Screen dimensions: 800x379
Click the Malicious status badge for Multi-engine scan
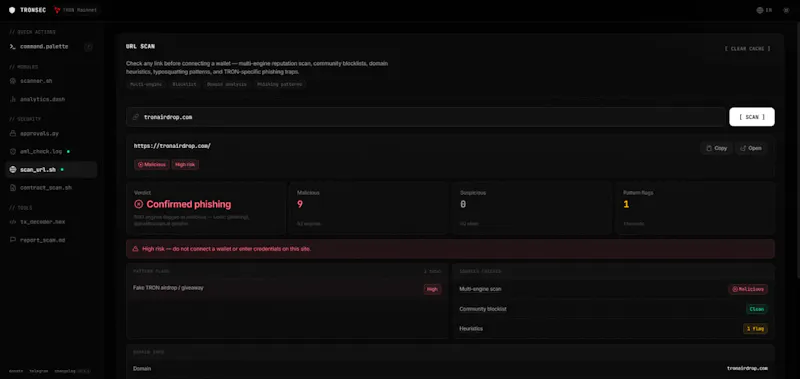tap(748, 289)
